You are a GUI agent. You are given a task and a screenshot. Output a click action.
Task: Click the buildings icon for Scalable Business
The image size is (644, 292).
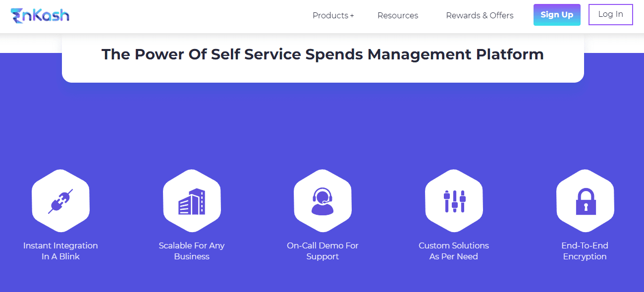pos(192,200)
